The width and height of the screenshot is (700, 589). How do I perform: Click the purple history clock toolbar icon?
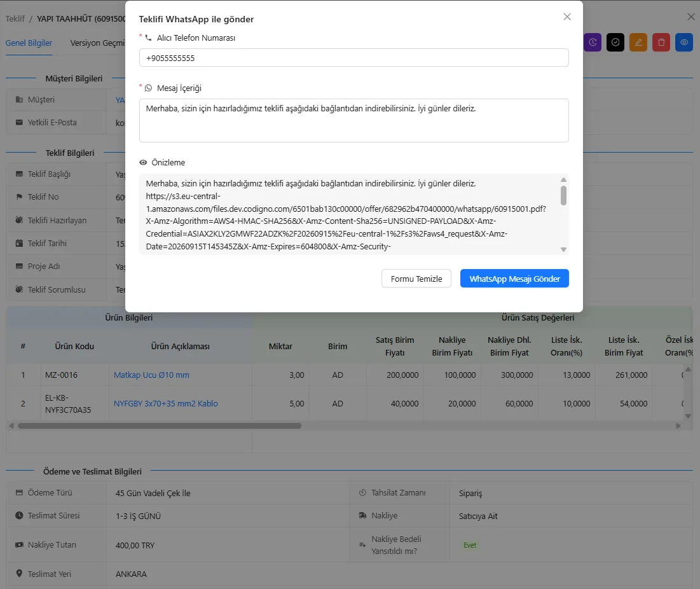pos(593,43)
